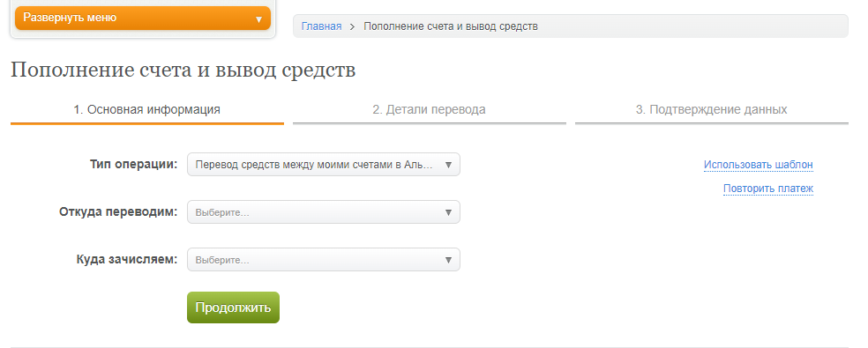Image resolution: width=868 pixels, height=348 pixels.
Task: Click the Куда зачисляем field label
Action: tap(127, 260)
